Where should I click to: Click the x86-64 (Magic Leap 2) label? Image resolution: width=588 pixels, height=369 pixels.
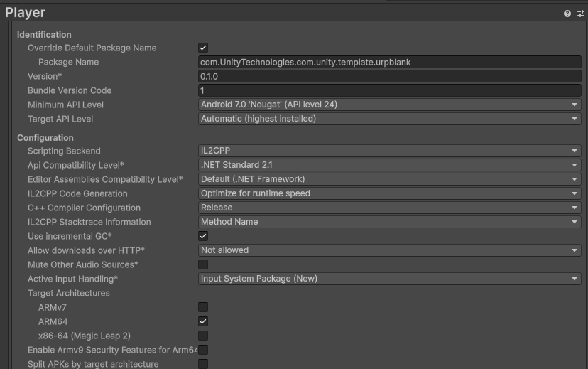tap(85, 336)
